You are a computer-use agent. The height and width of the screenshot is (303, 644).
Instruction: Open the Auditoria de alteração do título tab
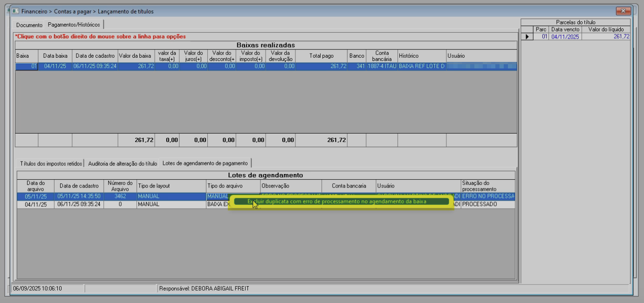[123, 163]
